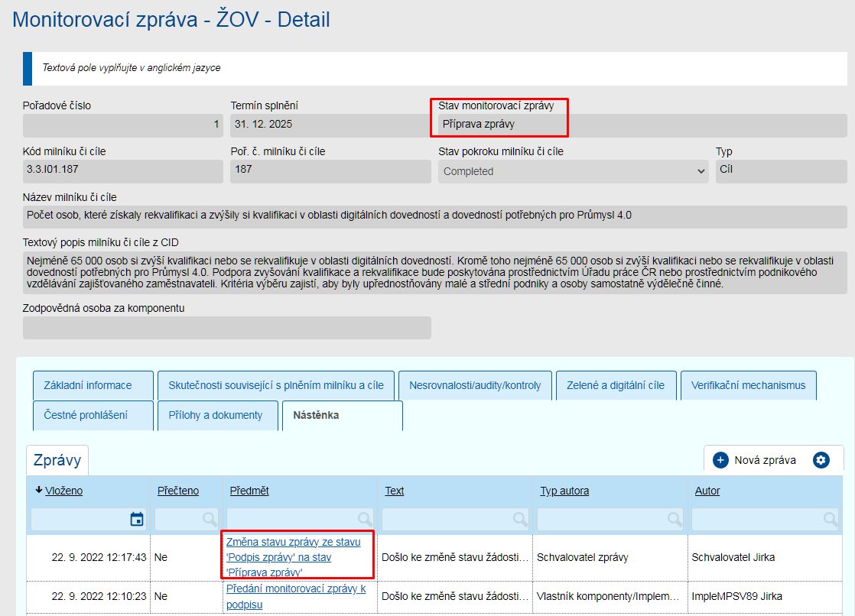Click the gear settings icon beside Nová zpráva
The height and width of the screenshot is (616, 855).
[x=821, y=460]
